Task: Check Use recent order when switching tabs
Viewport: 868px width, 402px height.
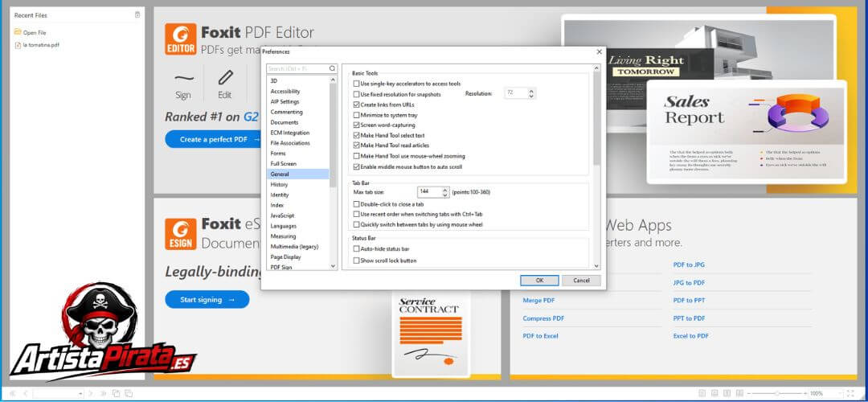Action: [357, 214]
